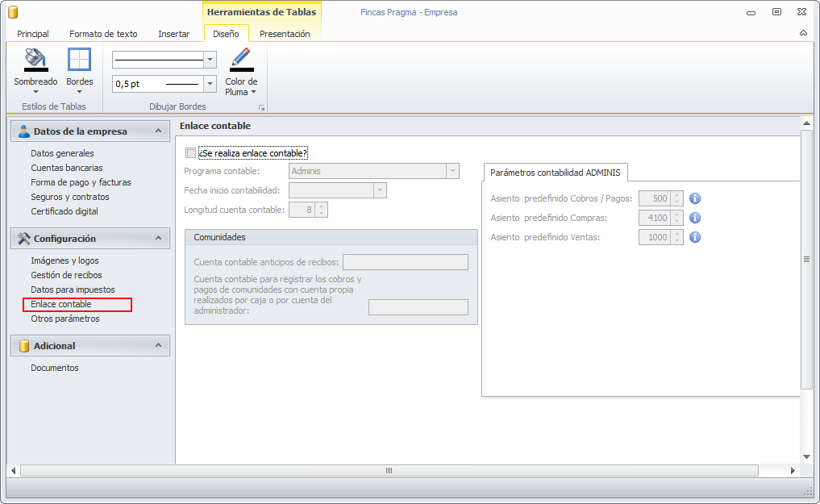The width and height of the screenshot is (820, 504).
Task: Open Gestión de recibos settings
Action: tap(66, 275)
